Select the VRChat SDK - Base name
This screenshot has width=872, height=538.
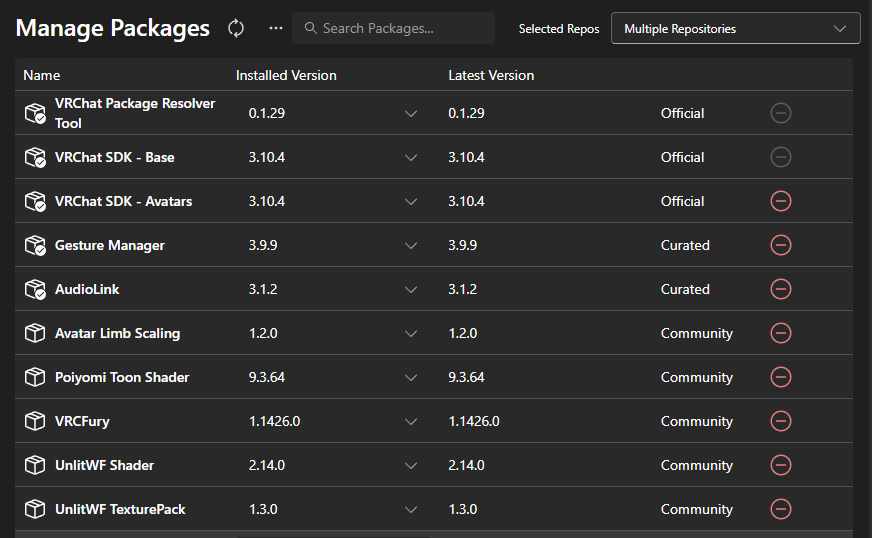pyautogui.click(x=115, y=157)
